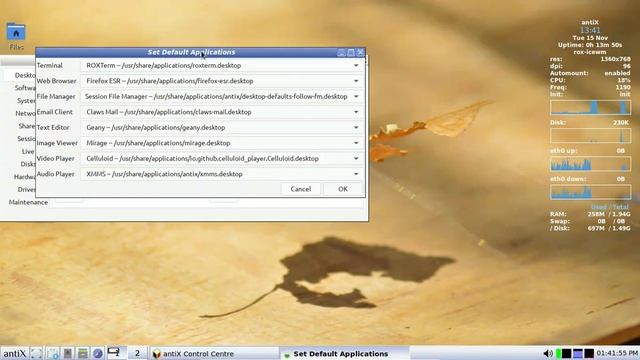Launch the file manager from the taskbar
This screenshot has width=640, height=360.
click(x=82, y=353)
